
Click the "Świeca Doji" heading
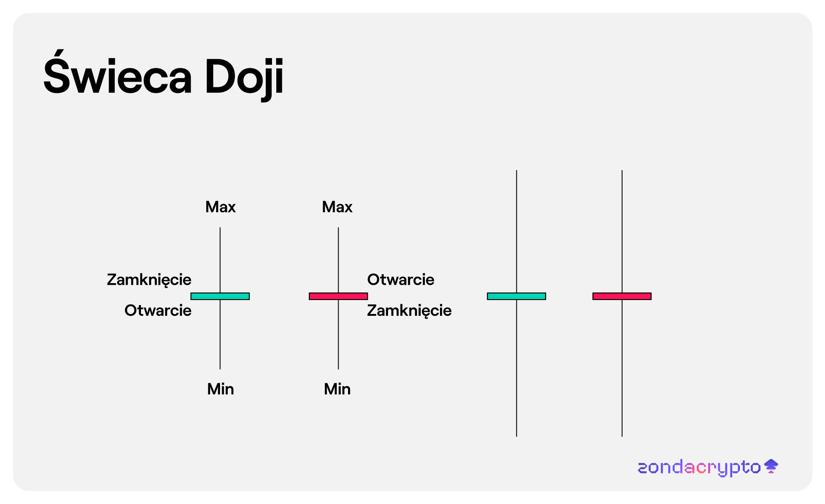point(163,76)
